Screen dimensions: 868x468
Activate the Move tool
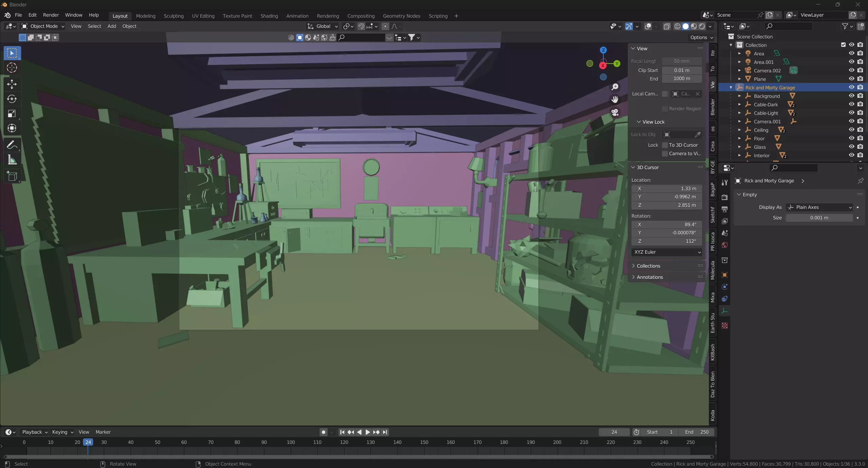pos(12,84)
